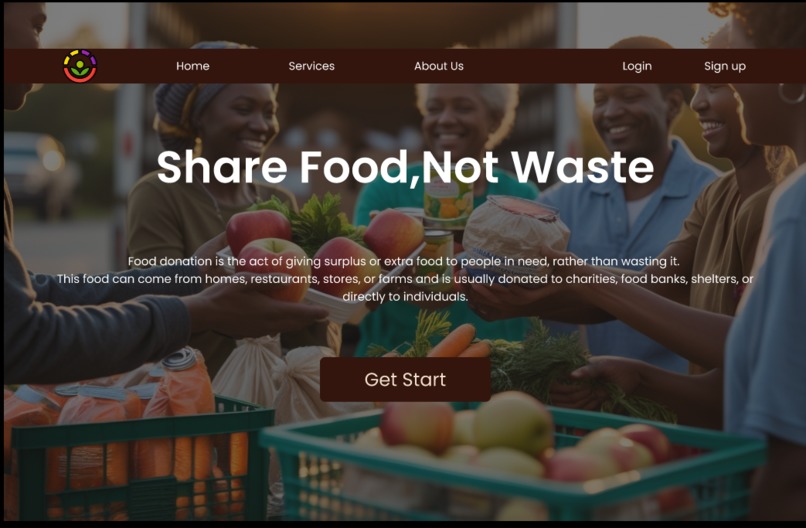The width and height of the screenshot is (806, 528).
Task: Click the line beginning This food can come
Action: pyautogui.click(x=405, y=279)
